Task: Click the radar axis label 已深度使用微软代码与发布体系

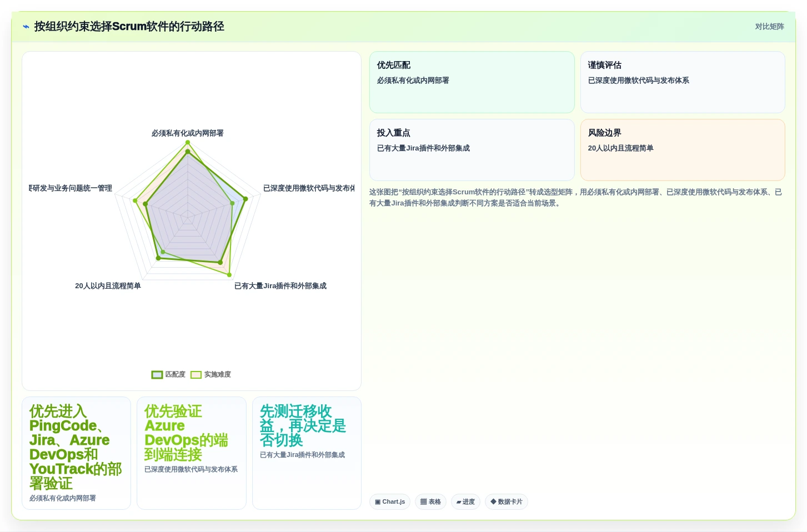Action: pyautogui.click(x=309, y=188)
